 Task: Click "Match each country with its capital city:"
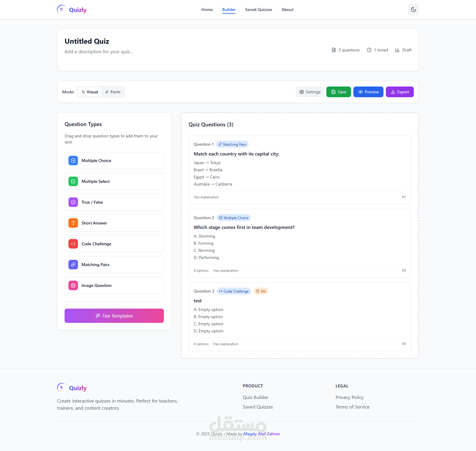[x=237, y=154]
